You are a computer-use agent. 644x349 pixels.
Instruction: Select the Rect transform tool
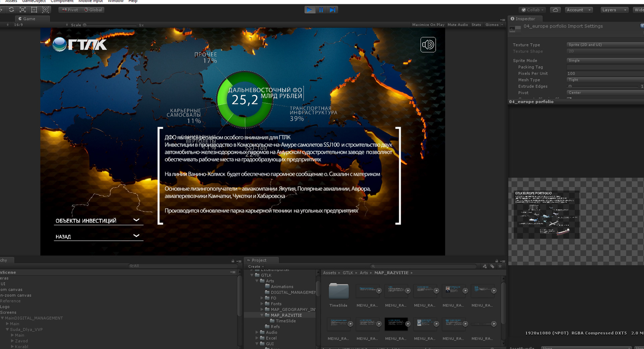point(34,10)
